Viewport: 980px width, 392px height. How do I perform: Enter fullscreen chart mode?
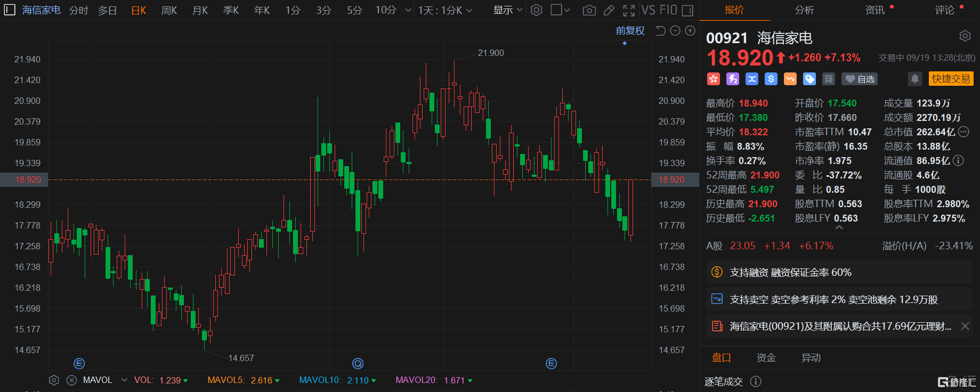point(629,10)
